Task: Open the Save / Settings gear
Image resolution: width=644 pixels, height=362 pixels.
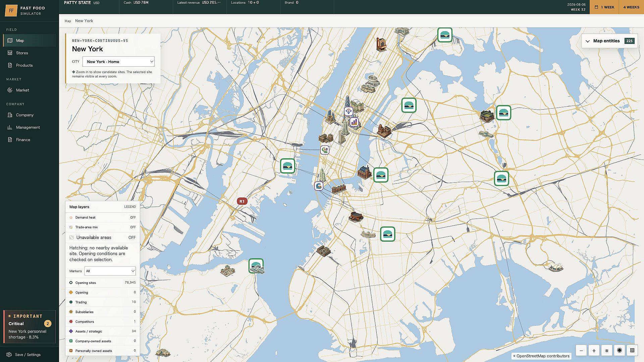Action: pos(23,355)
